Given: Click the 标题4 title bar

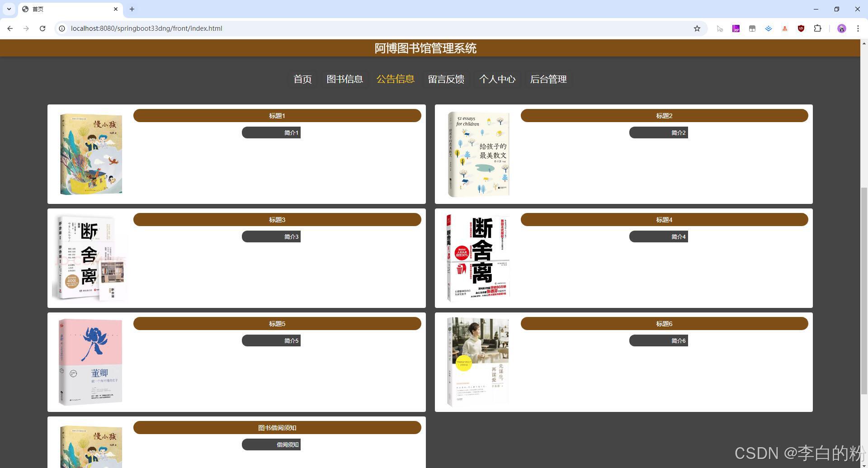Looking at the screenshot, I should (664, 220).
